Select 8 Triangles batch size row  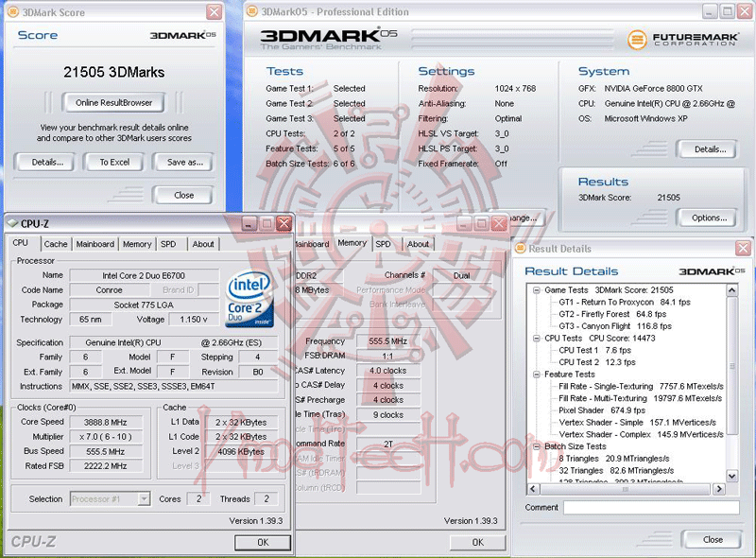point(613,459)
